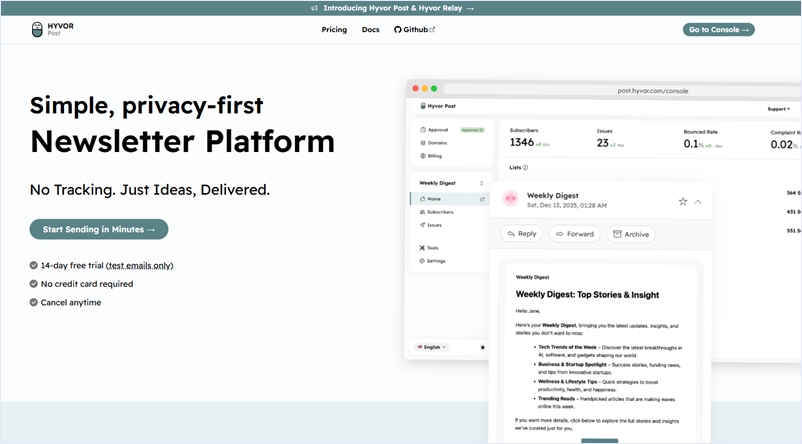This screenshot has height=444, width=802.
Task: Expand the Weekly Digest newsletter switcher
Action: 482,183
